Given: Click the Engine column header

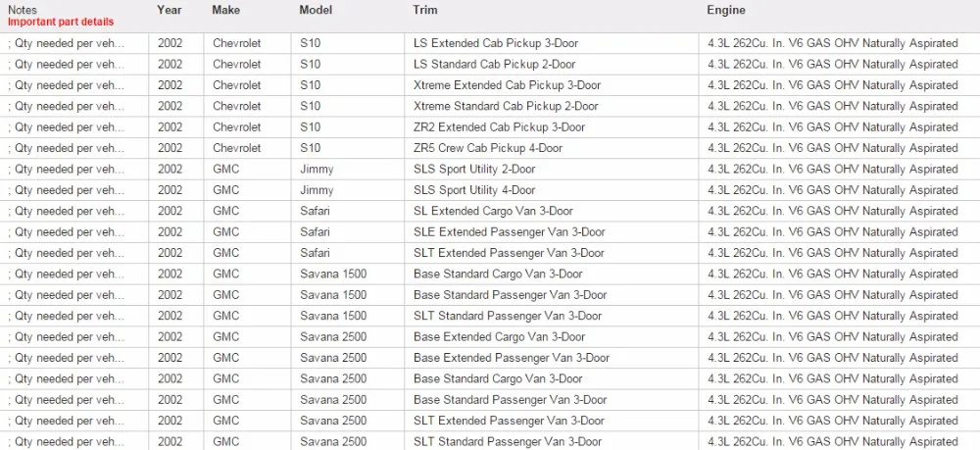Looking at the screenshot, I should (x=725, y=10).
